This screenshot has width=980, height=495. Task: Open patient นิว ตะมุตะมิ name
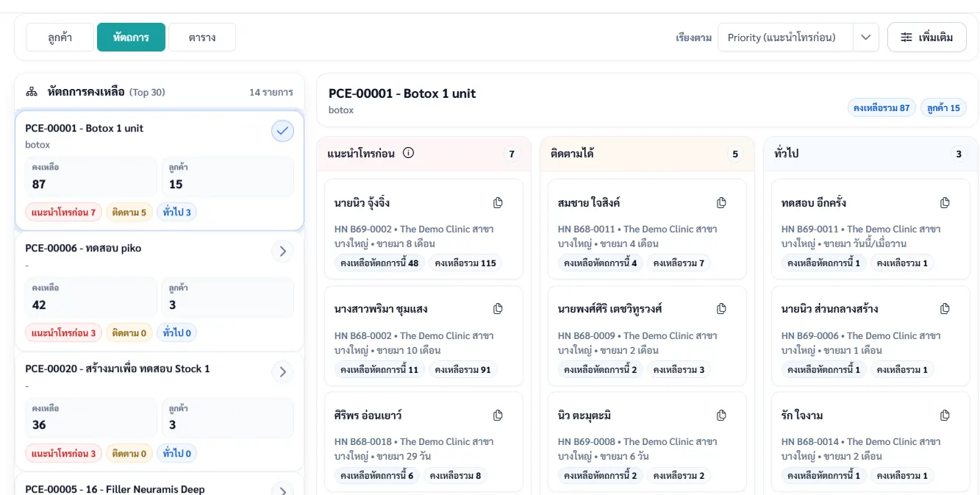(x=584, y=416)
